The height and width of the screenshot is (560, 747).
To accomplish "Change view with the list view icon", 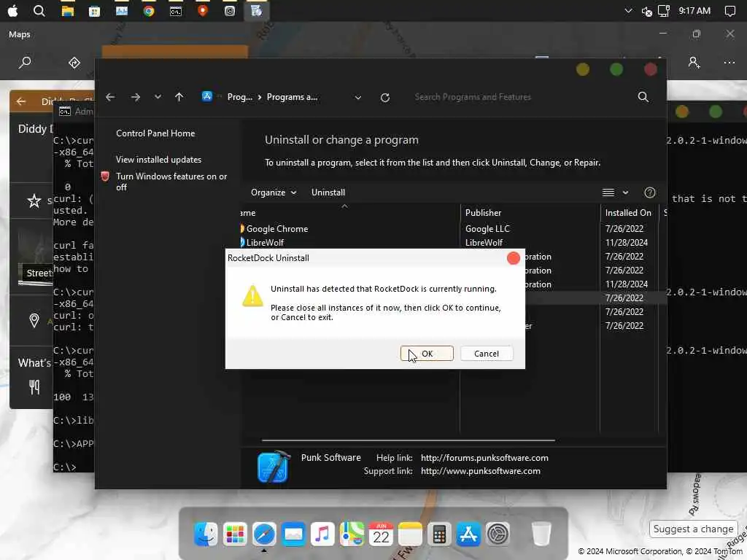I will coord(608,192).
